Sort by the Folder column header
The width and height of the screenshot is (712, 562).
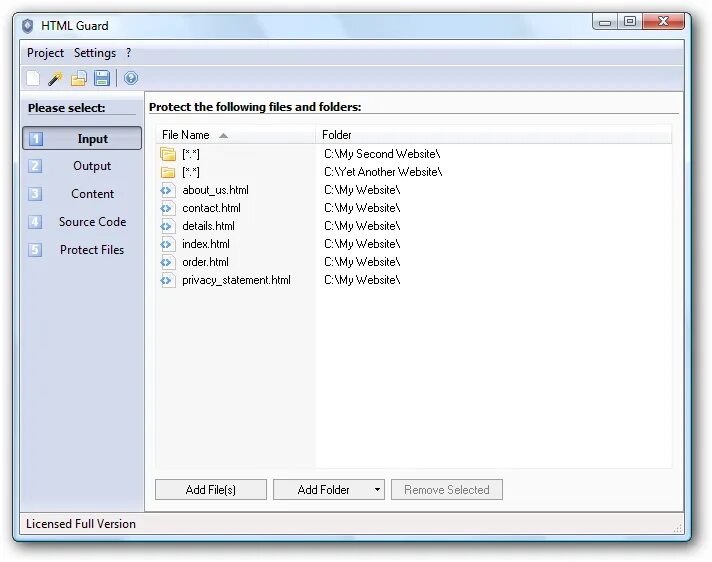tap(494, 135)
